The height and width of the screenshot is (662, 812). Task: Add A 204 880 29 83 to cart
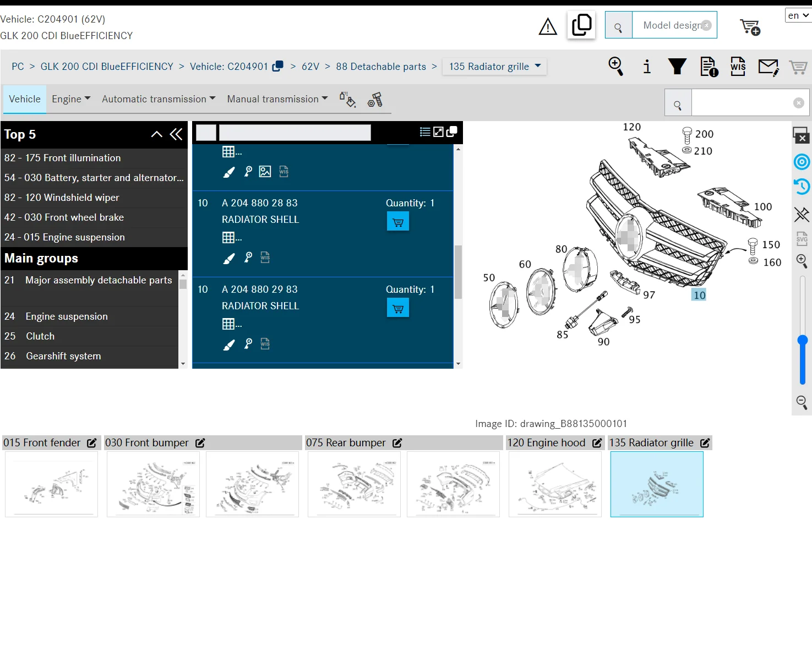(x=398, y=308)
